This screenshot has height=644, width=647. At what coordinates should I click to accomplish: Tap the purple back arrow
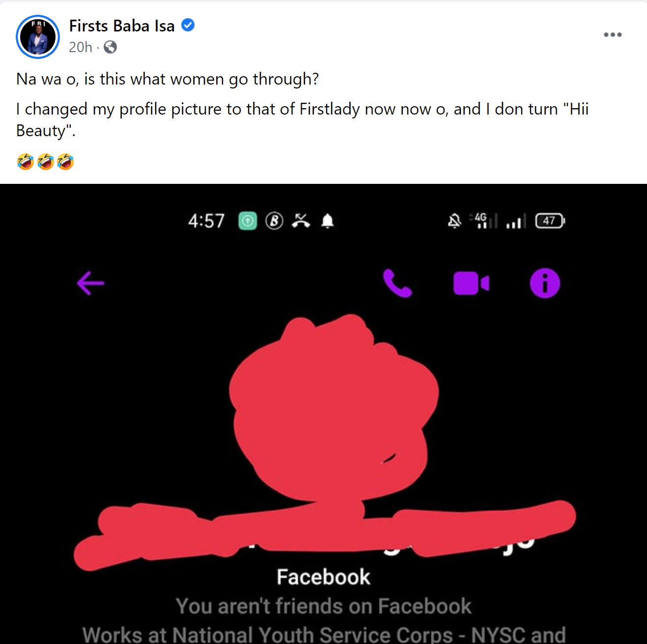(x=90, y=283)
